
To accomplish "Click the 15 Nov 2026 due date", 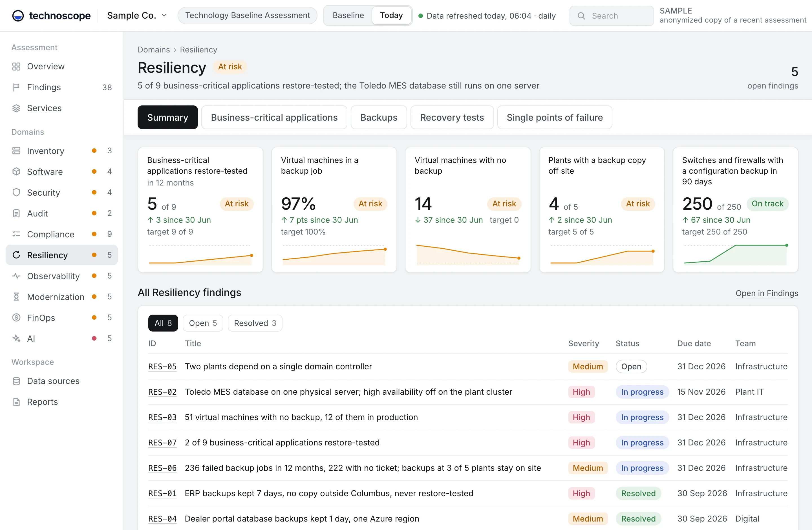I will (701, 392).
